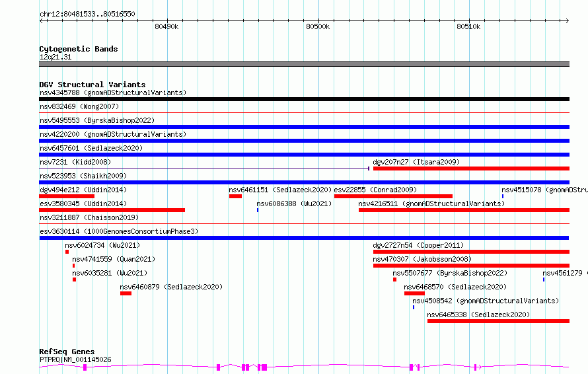Image resolution: width=588 pixels, height=374 pixels.
Task: Select the small blue nsv4515078 marker
Action: [x=503, y=196]
